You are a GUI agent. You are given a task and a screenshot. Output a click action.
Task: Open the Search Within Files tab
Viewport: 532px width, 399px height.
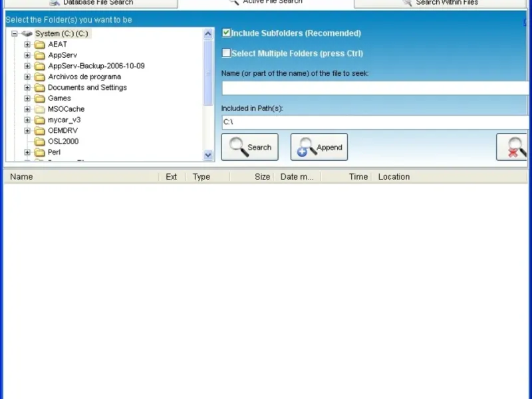[440, 3]
